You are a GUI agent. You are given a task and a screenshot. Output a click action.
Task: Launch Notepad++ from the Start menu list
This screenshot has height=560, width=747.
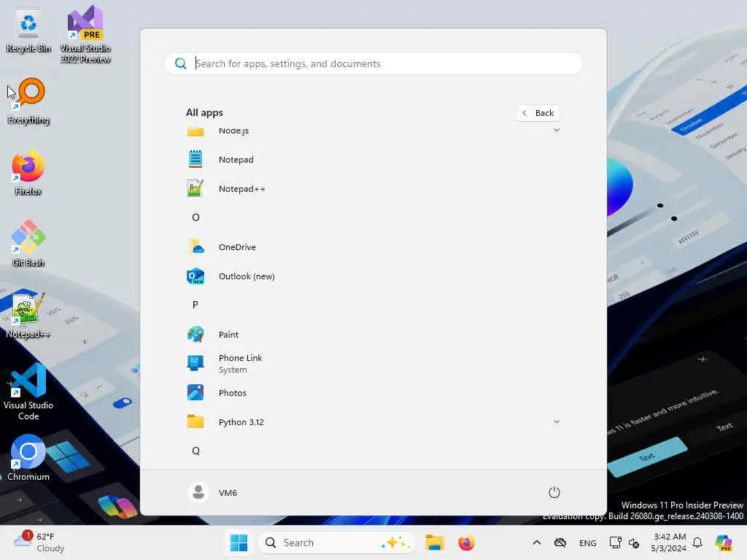coord(373,189)
